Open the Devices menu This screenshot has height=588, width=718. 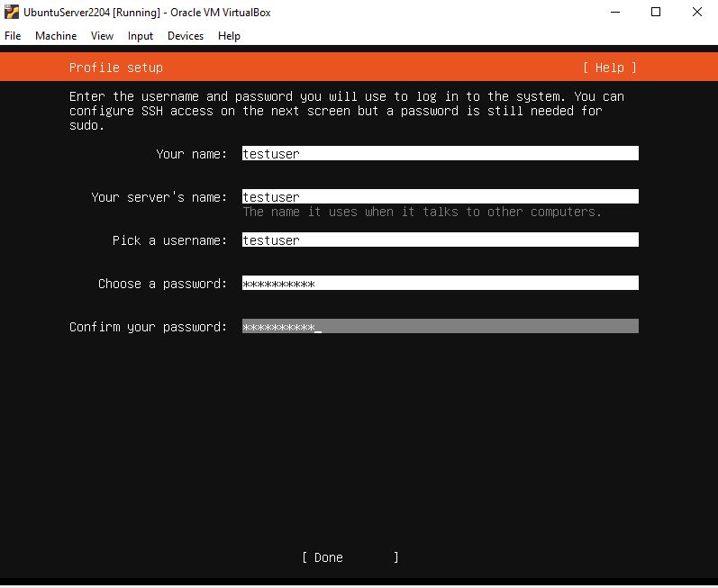[x=186, y=36]
